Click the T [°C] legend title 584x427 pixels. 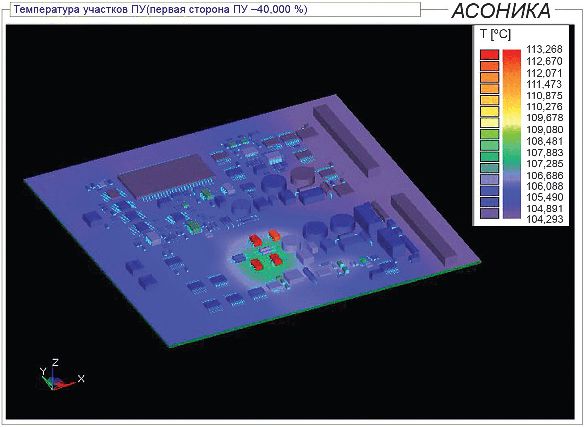(495, 35)
